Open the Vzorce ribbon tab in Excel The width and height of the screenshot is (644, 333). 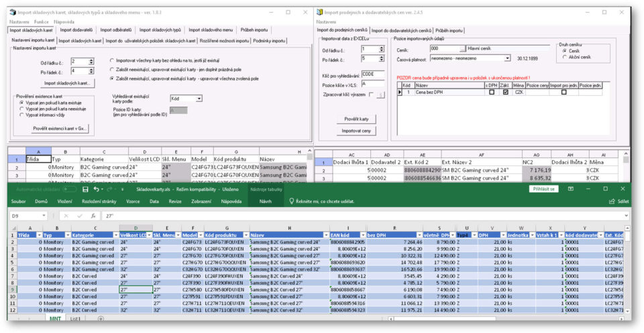(133, 201)
